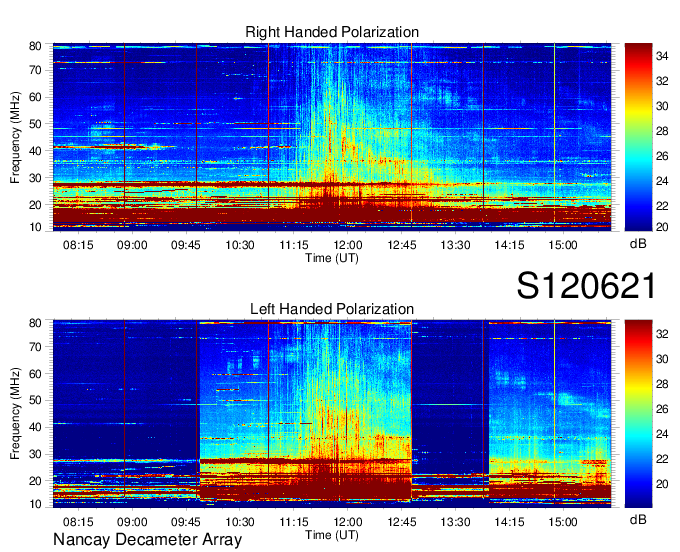Click the 26 tick on Right Handed colorbar
Image resolution: width=680 pixels, height=552 pixels.
[x=662, y=156]
